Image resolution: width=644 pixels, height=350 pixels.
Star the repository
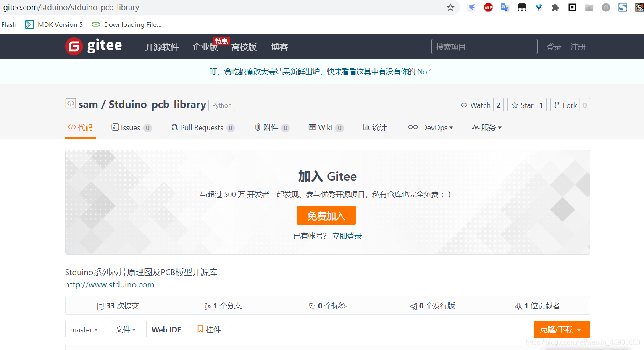[522, 105]
